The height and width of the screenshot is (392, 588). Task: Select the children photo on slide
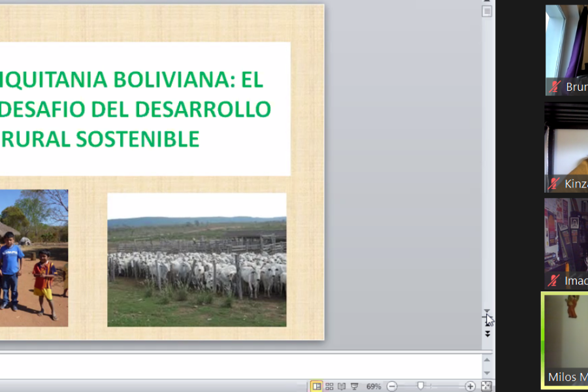33,258
